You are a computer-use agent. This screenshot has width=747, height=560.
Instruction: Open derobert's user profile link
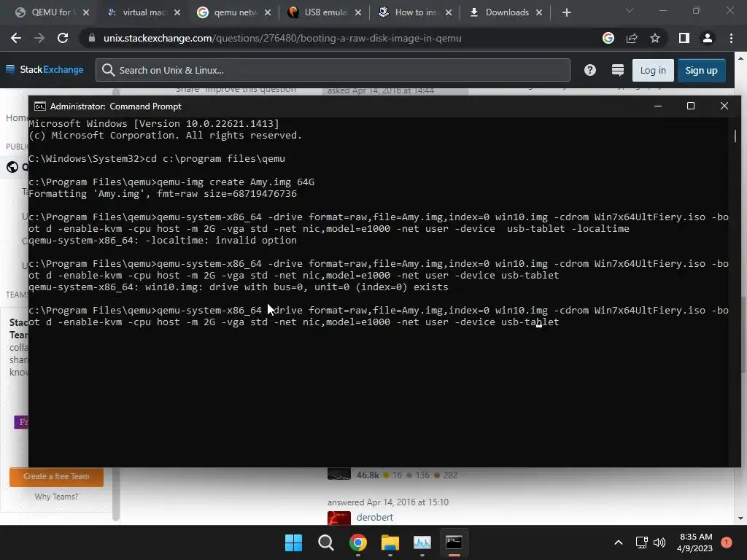[374, 517]
